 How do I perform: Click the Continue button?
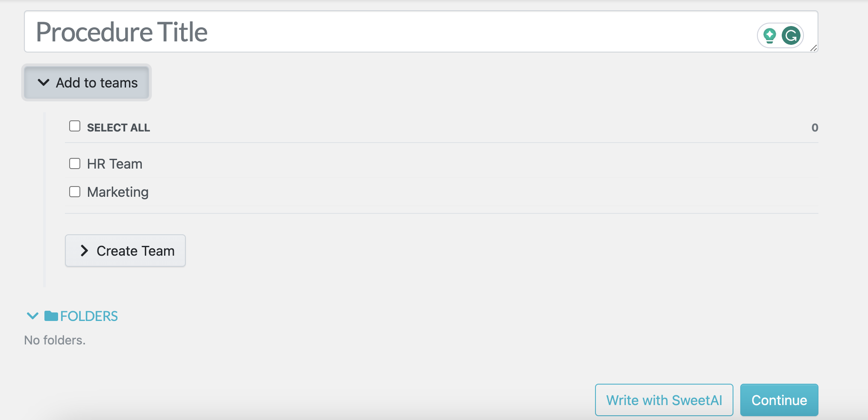coord(779,400)
